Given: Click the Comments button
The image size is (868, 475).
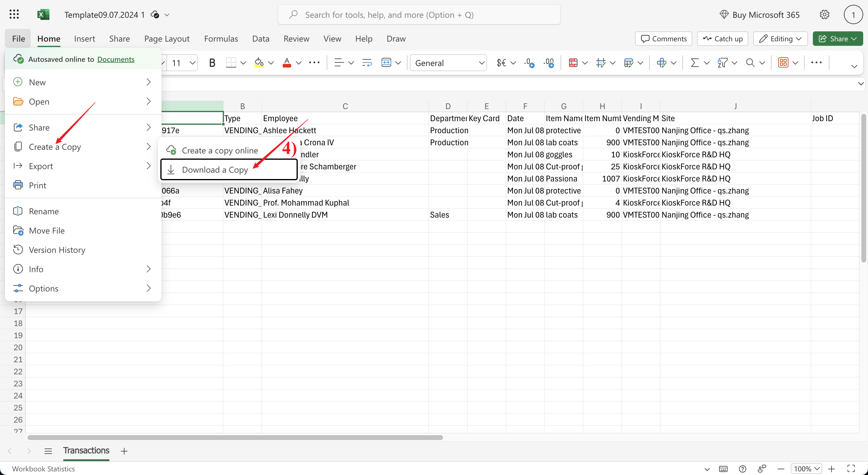Looking at the screenshot, I should [663, 38].
